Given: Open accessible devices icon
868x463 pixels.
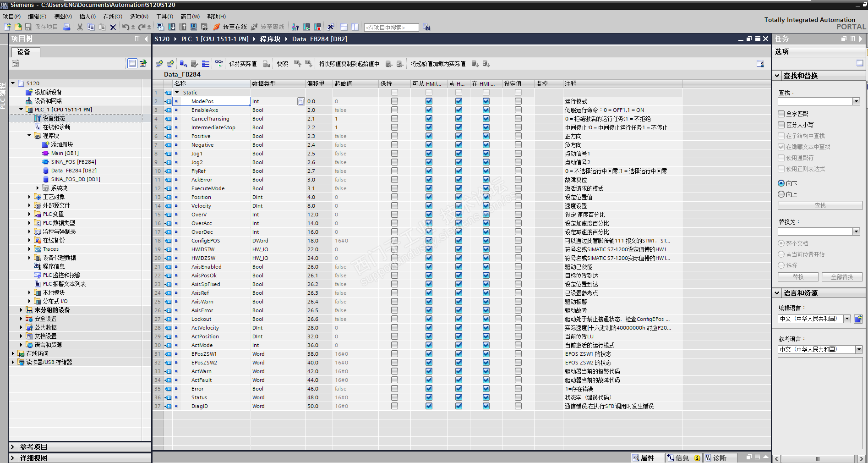Looking at the screenshot, I should pos(295,27).
